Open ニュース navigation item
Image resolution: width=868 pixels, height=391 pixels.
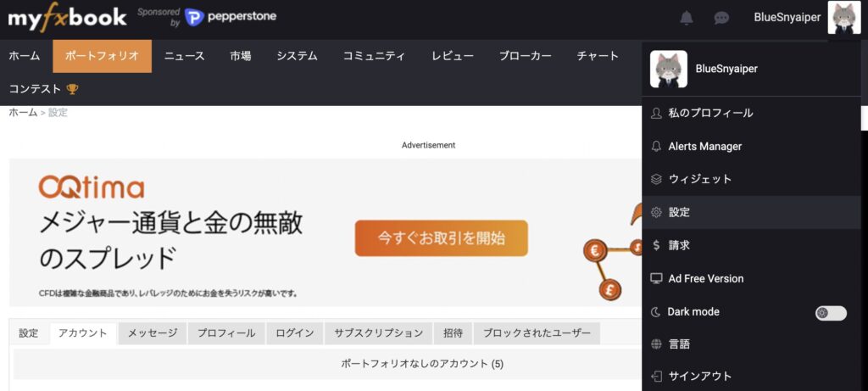click(184, 56)
